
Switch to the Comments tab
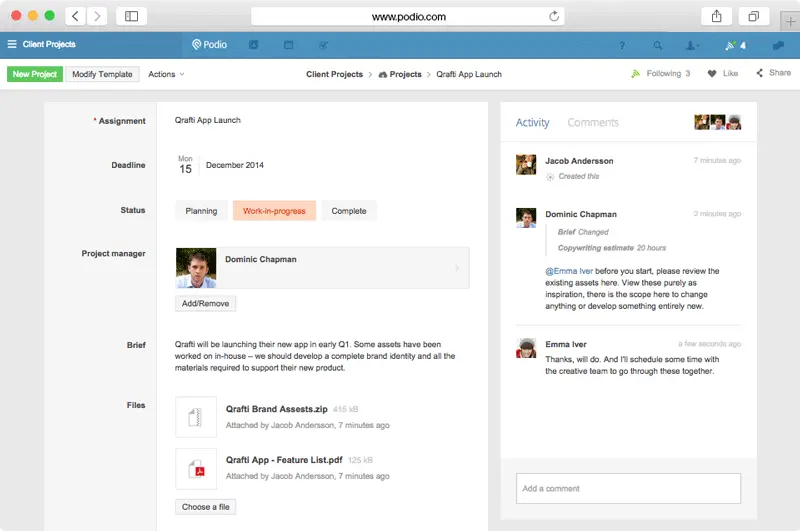tap(593, 123)
